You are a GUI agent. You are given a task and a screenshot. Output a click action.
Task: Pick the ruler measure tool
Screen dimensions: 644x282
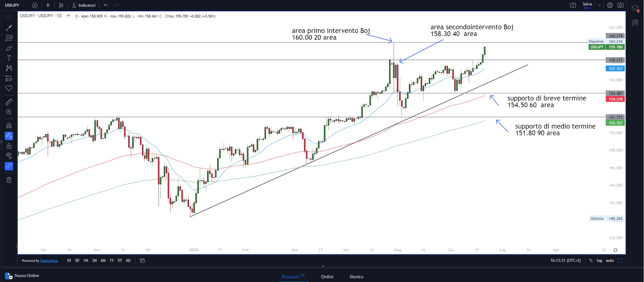(9, 102)
